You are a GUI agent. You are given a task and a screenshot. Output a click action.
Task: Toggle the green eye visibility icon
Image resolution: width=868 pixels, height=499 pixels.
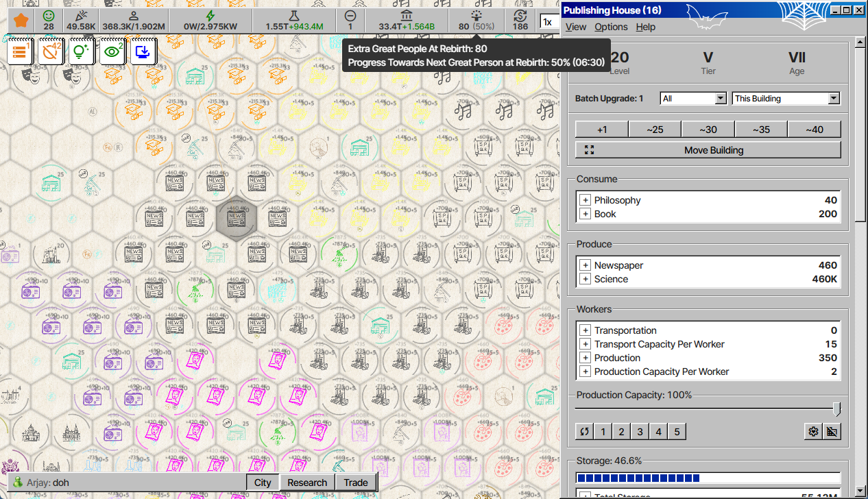pos(112,51)
